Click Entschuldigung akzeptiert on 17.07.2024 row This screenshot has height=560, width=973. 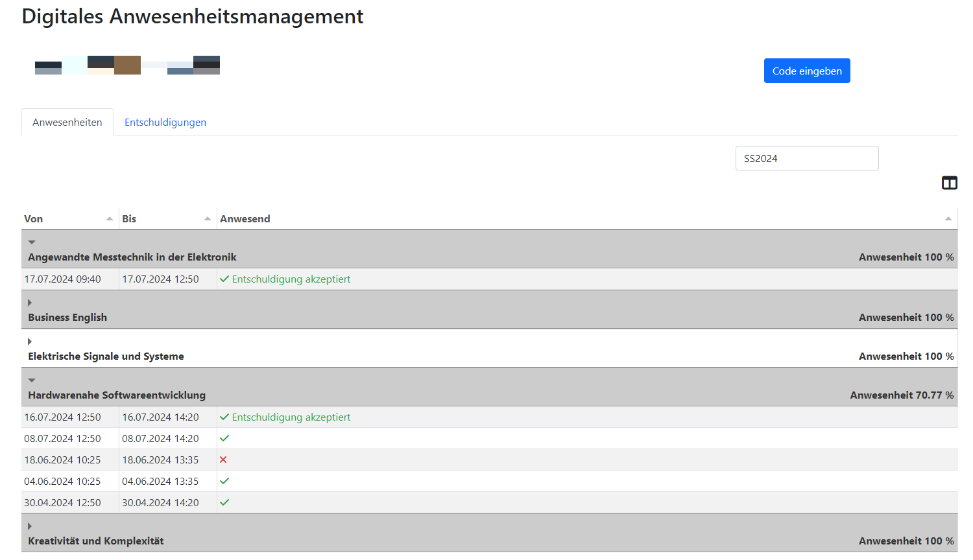pyautogui.click(x=291, y=279)
